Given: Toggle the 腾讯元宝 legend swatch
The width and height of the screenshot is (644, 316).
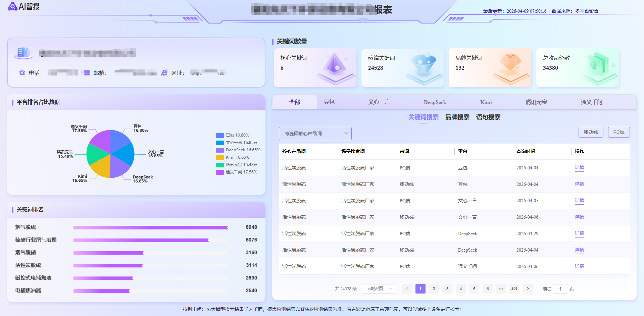Looking at the screenshot, I should coord(220,165).
